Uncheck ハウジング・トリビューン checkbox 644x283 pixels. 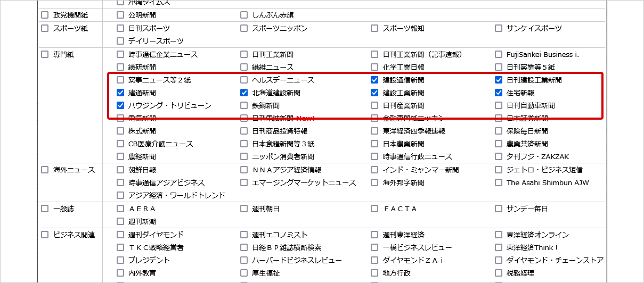click(120, 106)
